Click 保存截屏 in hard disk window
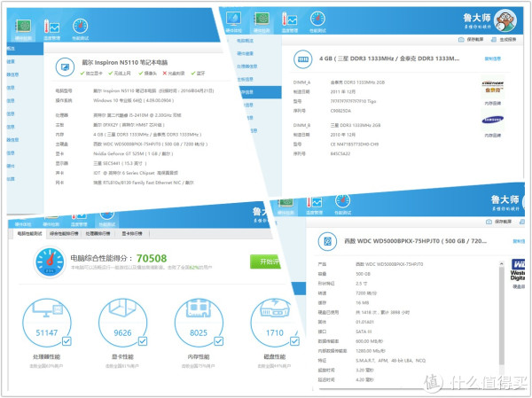The image size is (532, 398). (499, 222)
